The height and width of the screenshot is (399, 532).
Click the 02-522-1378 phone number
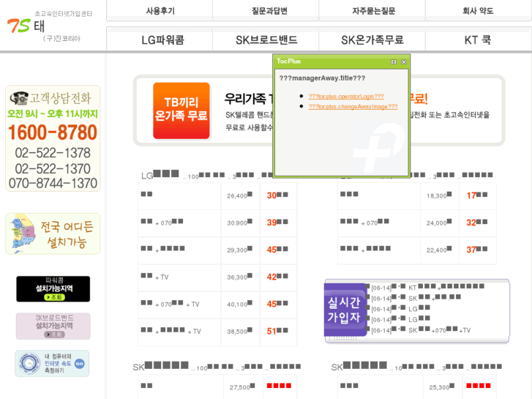pos(53,153)
